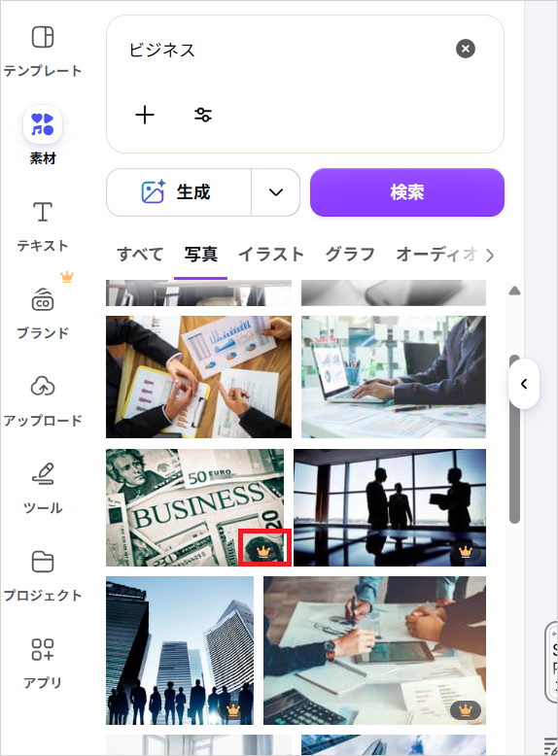
Task: Switch to the グラフ tab
Action: click(350, 254)
